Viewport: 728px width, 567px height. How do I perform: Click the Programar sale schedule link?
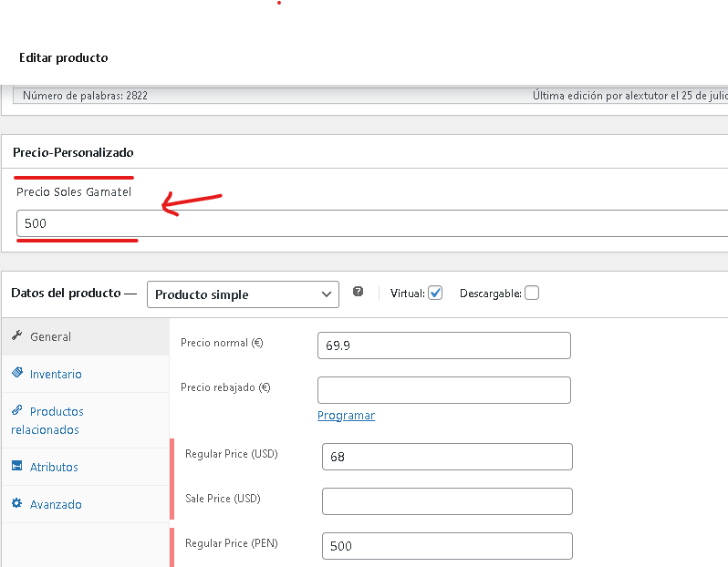tap(346, 416)
